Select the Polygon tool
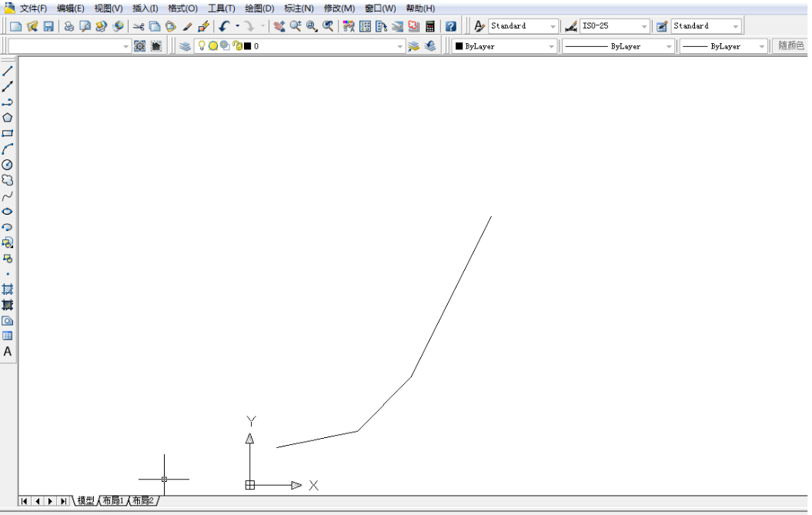 (7, 118)
